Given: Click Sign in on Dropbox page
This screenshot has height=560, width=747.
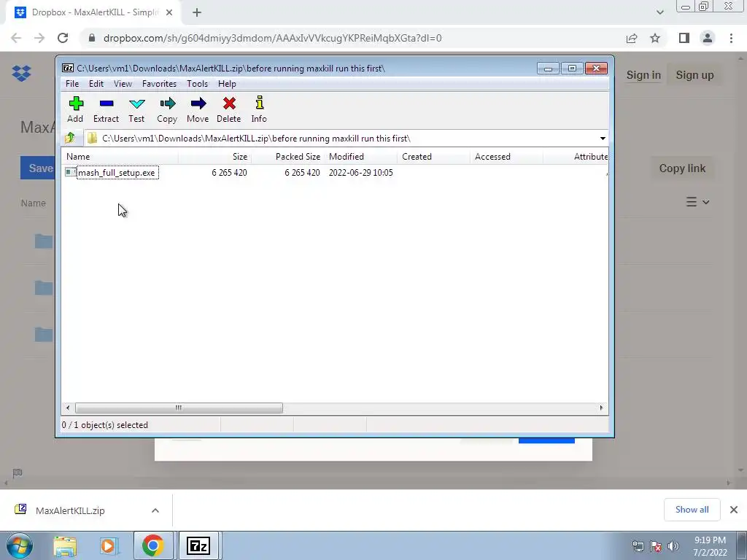Looking at the screenshot, I should point(643,75).
